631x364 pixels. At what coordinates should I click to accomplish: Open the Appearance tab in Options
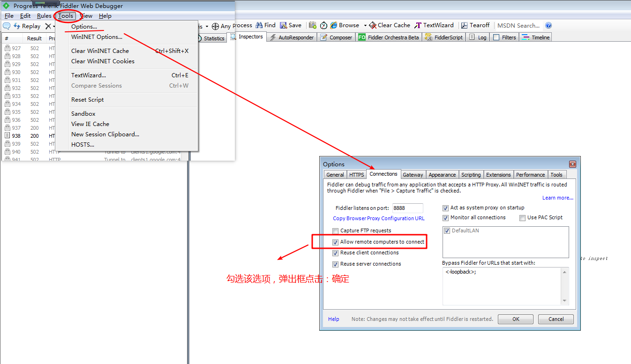coord(442,175)
